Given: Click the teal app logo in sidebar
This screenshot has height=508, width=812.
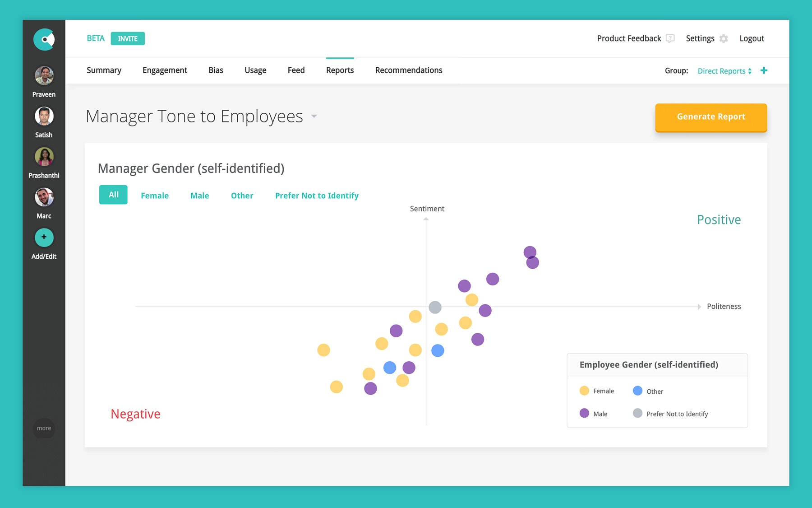Looking at the screenshot, I should tap(44, 39).
